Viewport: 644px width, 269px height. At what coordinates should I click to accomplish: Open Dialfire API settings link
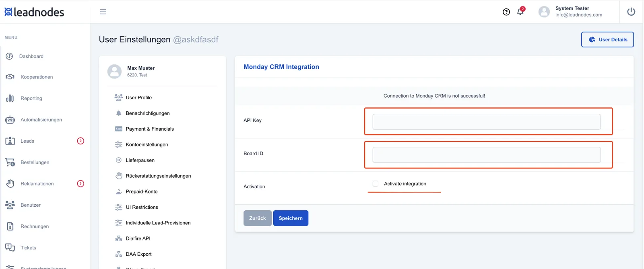138,238
